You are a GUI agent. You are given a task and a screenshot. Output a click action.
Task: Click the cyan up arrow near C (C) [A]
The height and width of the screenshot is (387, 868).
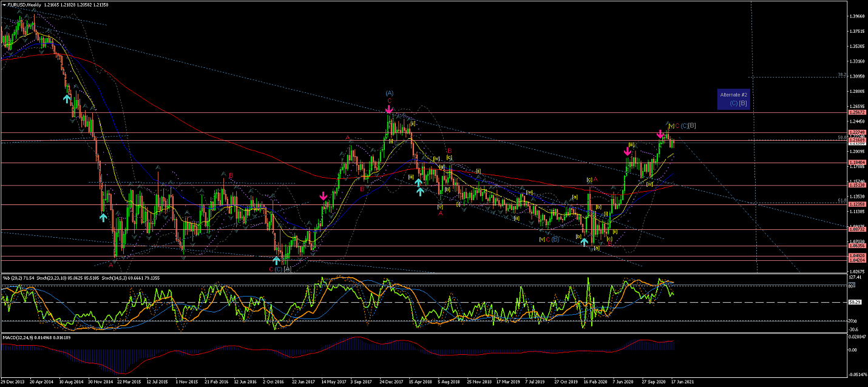coord(276,260)
